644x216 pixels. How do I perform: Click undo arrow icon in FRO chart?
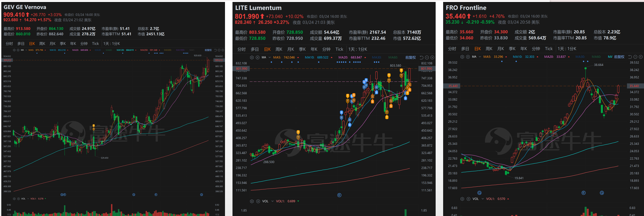tap(630, 57)
